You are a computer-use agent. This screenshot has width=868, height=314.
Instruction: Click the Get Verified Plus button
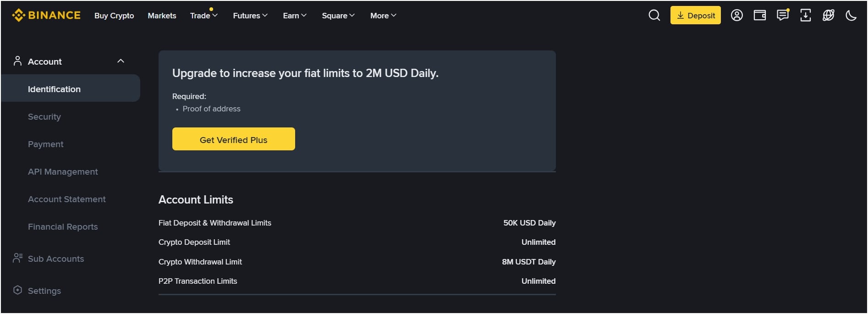[233, 139]
